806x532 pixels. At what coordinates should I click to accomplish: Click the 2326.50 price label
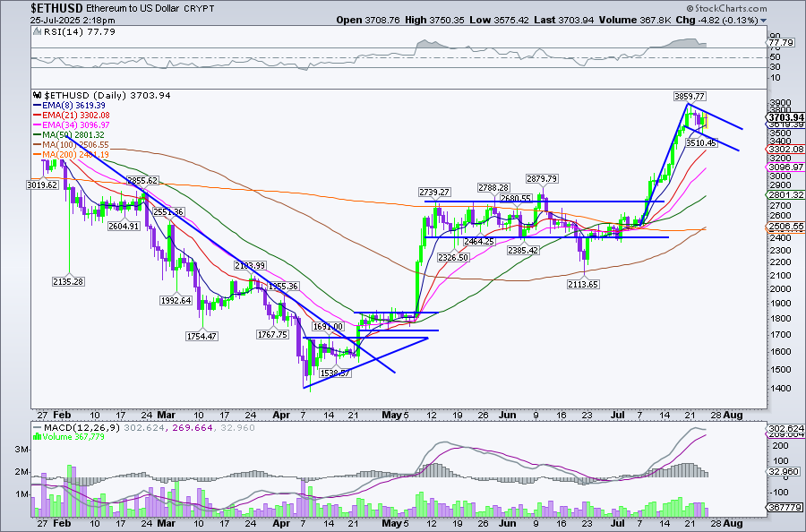tap(453, 257)
